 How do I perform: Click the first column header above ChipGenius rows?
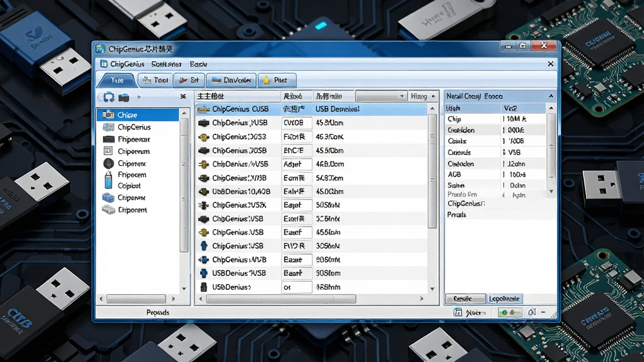tap(238, 96)
